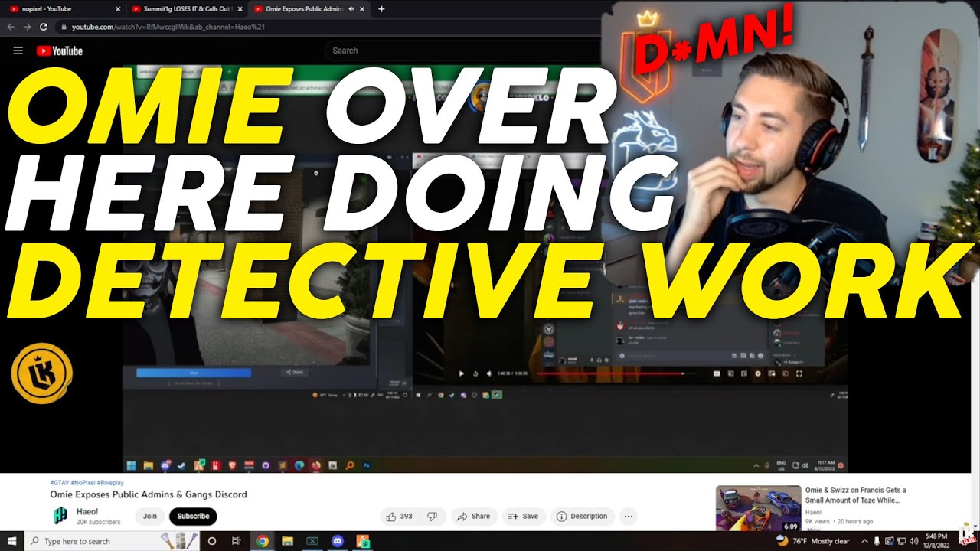Mute audio on the Omie Exposes tab

351,9
